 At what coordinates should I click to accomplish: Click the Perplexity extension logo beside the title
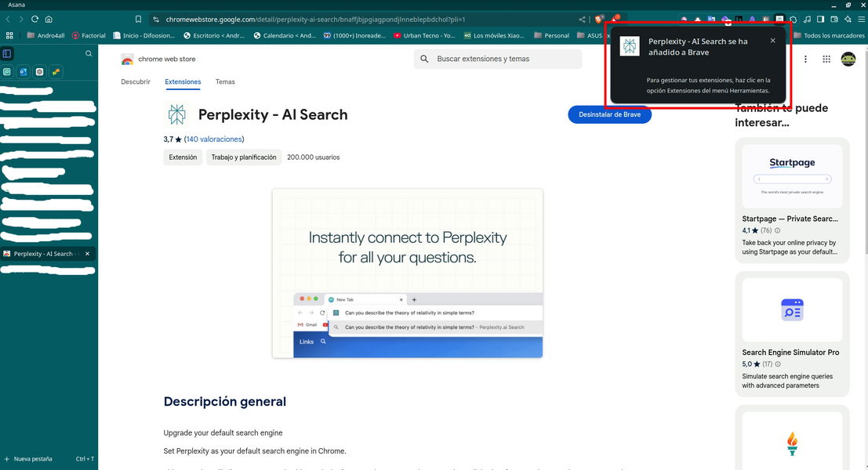coord(177,114)
